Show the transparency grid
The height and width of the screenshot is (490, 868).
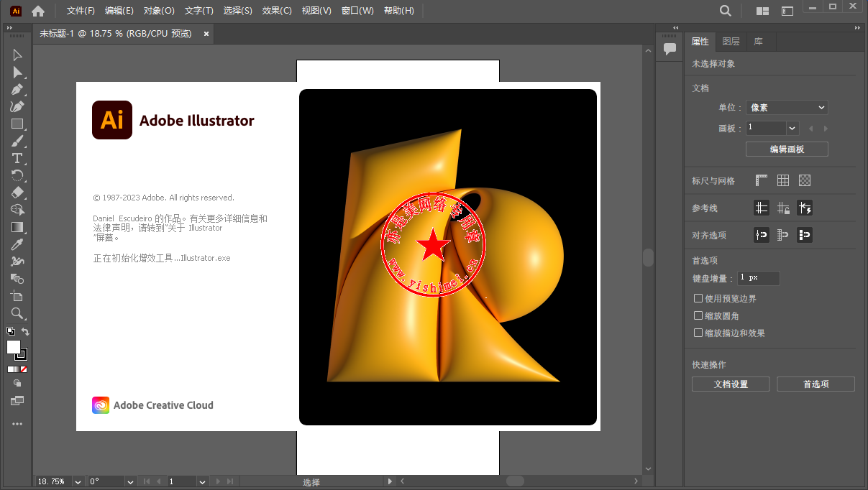click(805, 181)
